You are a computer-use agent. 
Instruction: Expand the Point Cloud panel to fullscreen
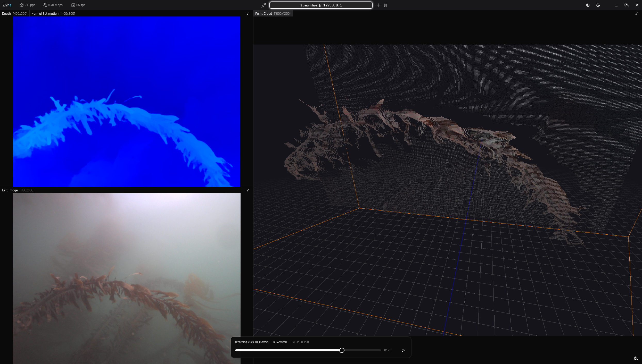[637, 13]
